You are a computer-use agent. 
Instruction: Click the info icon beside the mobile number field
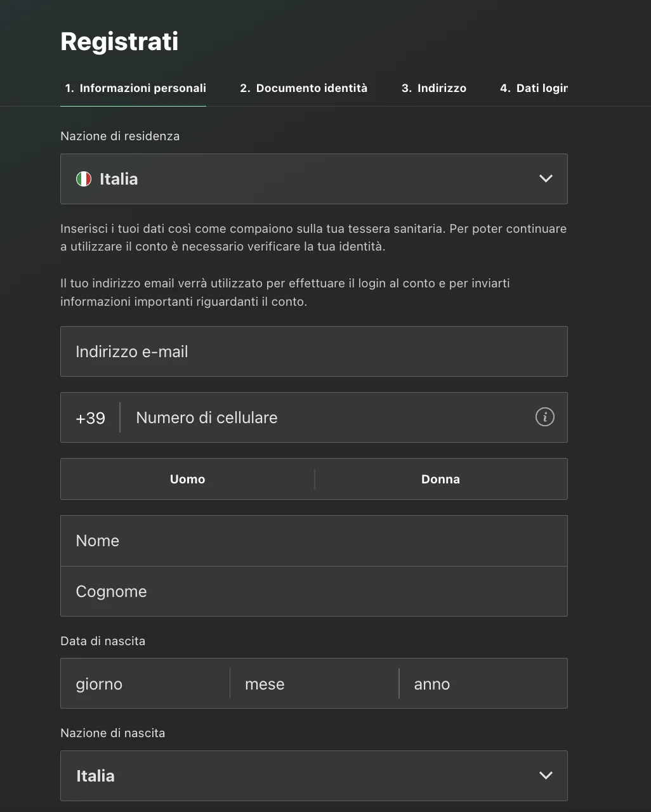[544, 417]
